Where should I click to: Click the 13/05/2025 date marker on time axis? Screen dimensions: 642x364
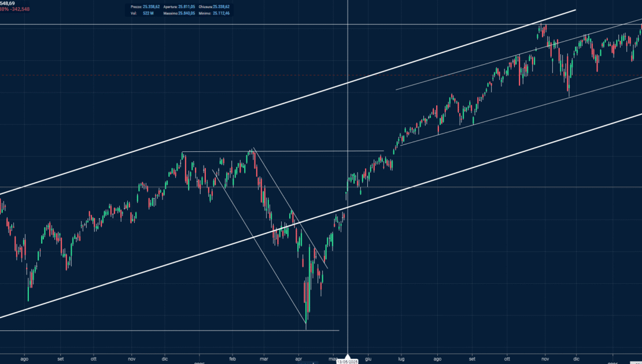348,361
